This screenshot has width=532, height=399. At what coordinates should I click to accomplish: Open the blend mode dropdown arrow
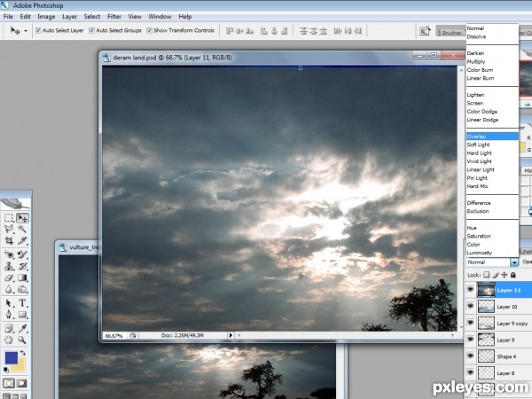(x=514, y=262)
